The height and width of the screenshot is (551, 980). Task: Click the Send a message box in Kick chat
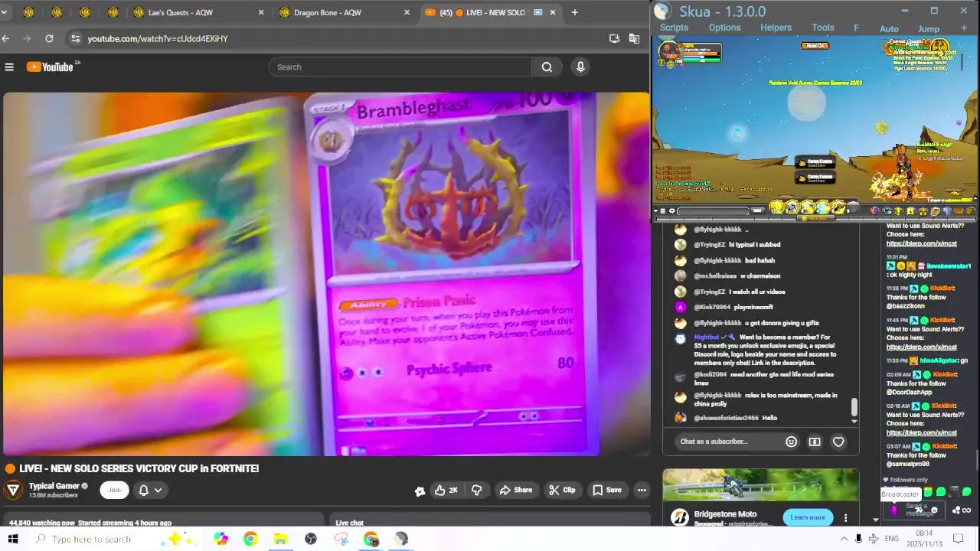tap(916, 509)
